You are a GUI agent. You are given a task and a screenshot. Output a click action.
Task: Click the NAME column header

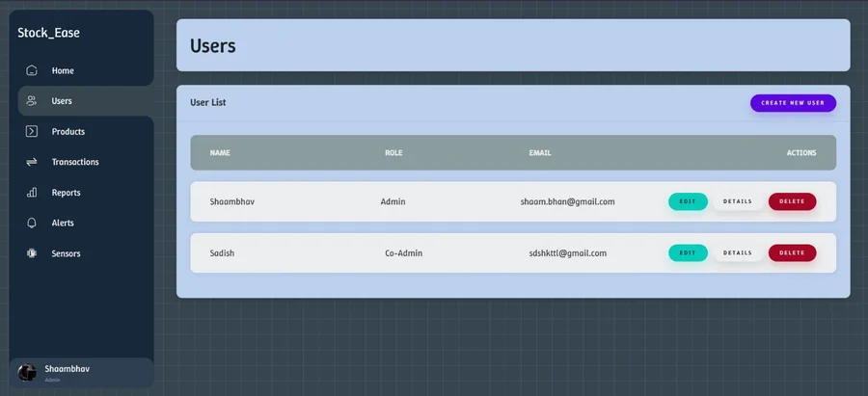pyautogui.click(x=220, y=152)
